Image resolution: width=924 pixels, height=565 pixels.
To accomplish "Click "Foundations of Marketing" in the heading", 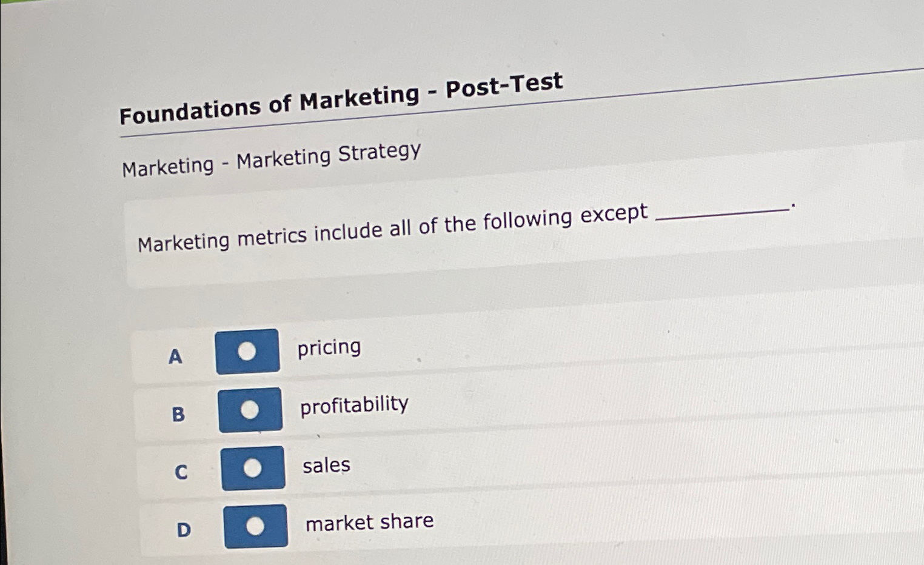I will pyautogui.click(x=269, y=103).
